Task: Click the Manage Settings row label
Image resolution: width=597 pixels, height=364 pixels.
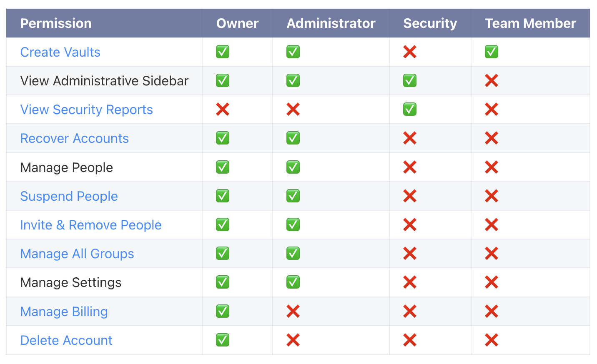Action: click(x=70, y=282)
